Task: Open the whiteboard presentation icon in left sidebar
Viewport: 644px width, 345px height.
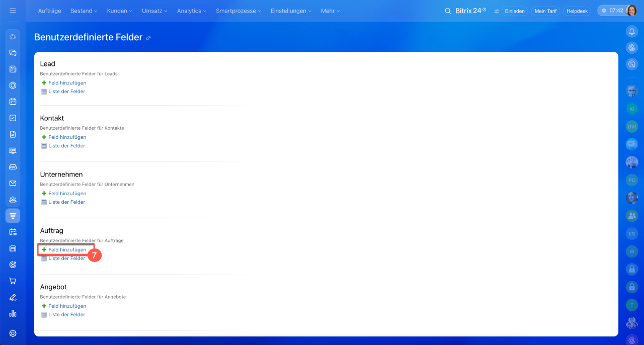Action: tap(13, 150)
